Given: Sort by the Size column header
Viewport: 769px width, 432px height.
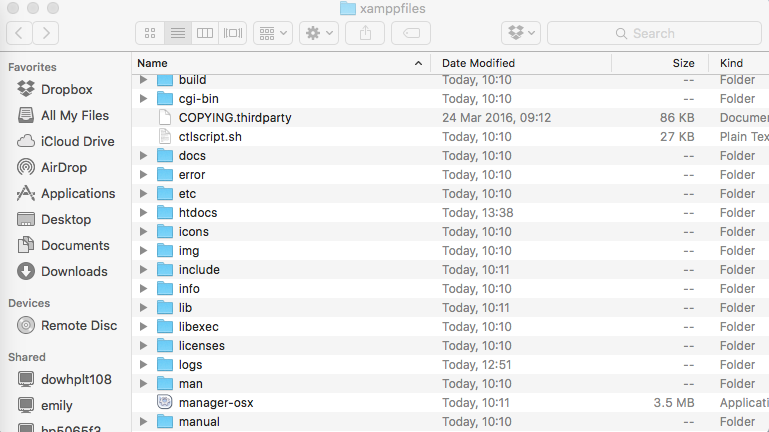Looking at the screenshot, I should (x=660, y=63).
